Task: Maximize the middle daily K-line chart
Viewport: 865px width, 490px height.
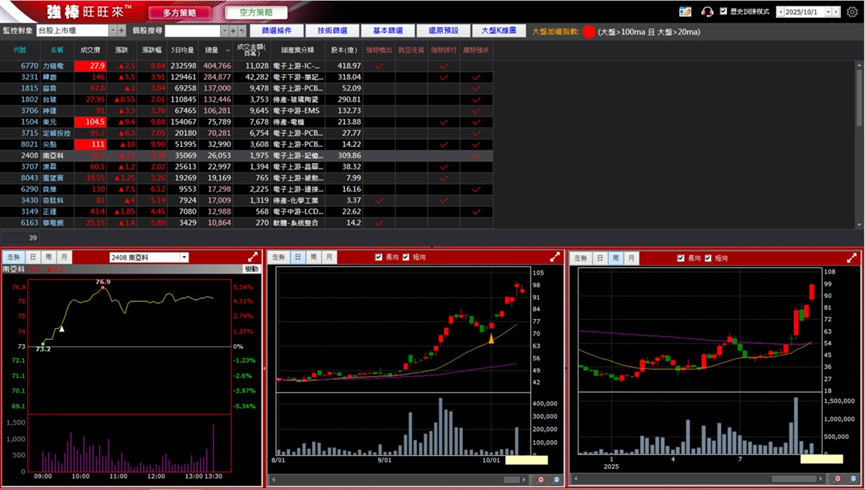Action: 555,258
